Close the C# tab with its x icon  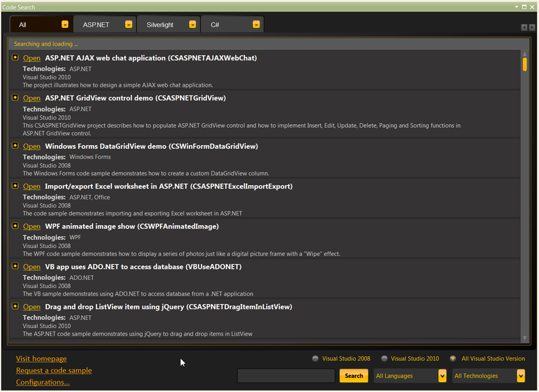(256, 24)
